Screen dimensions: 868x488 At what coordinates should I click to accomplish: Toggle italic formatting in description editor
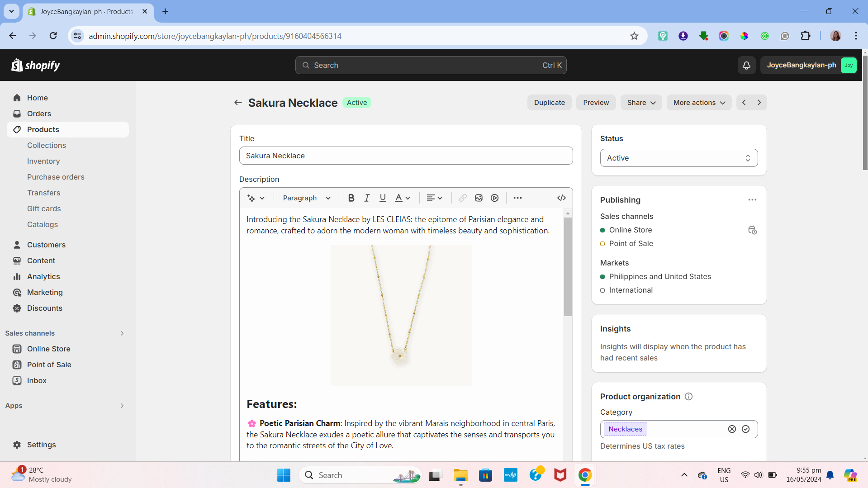tap(367, 198)
